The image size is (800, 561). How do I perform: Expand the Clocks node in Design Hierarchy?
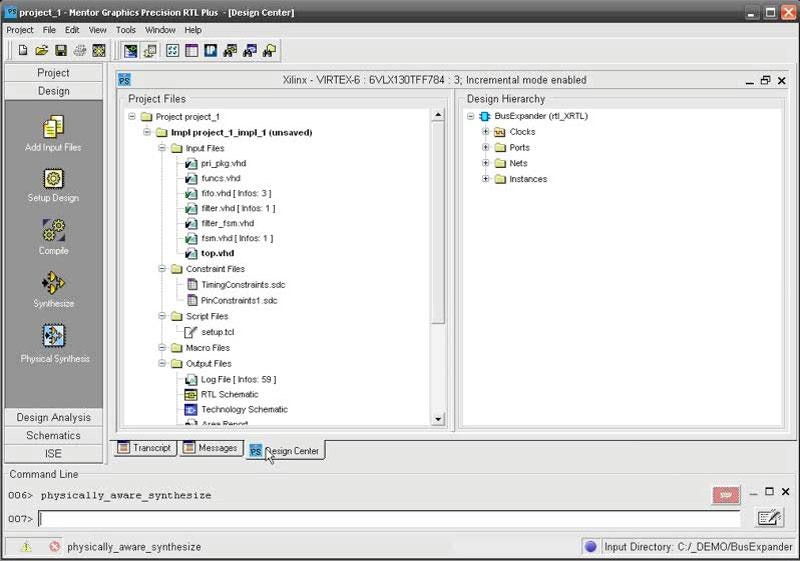coord(486,132)
